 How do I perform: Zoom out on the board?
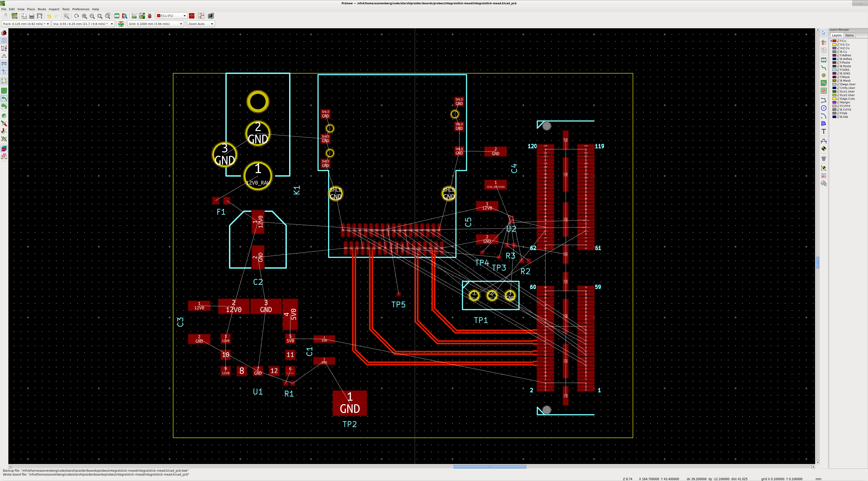92,16
